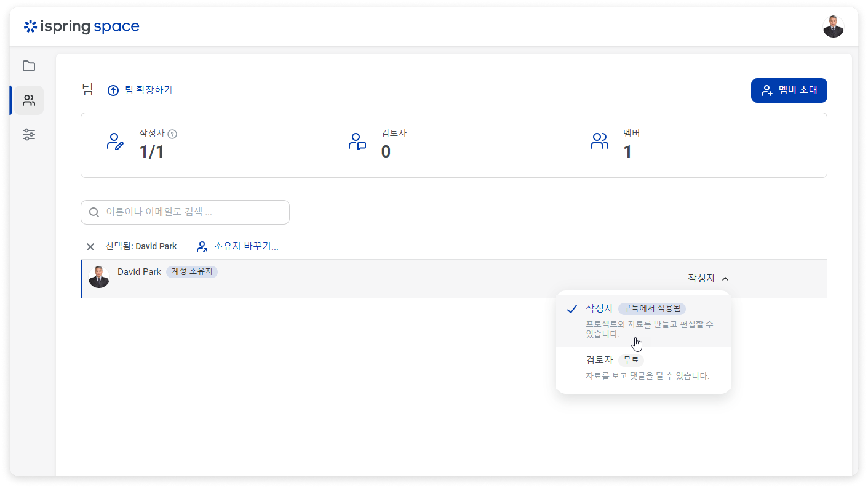Collapse the 작성자 role dropdown

tap(708, 278)
